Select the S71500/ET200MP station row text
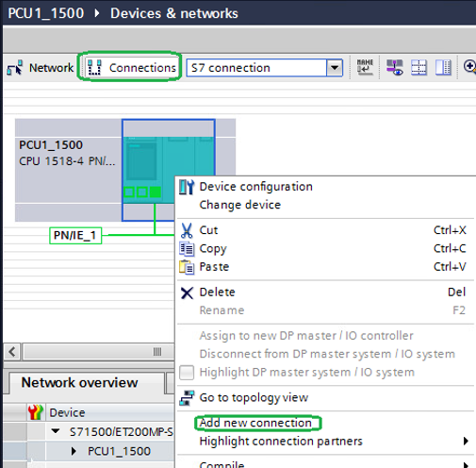The image size is (476, 468). pyautogui.click(x=122, y=432)
